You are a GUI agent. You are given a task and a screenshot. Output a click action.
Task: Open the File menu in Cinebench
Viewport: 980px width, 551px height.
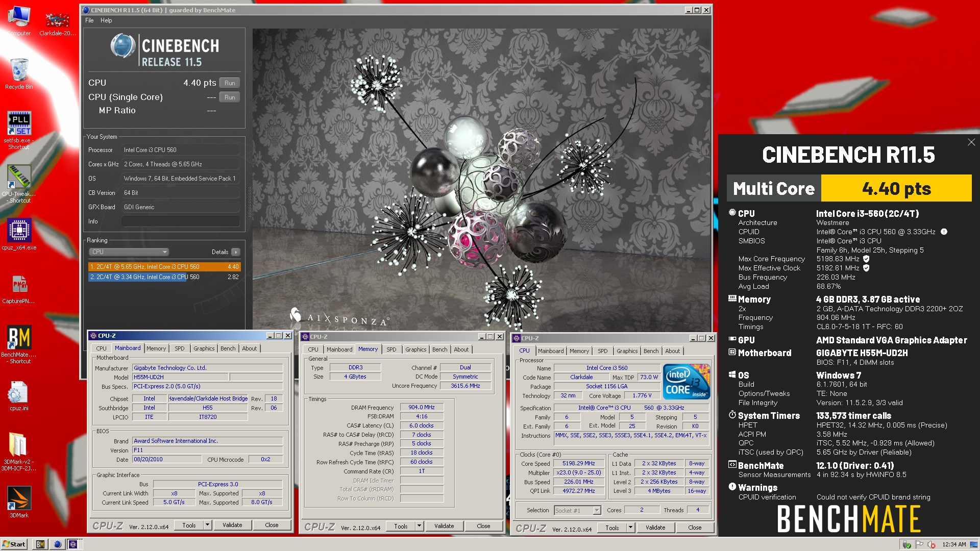pos(89,20)
